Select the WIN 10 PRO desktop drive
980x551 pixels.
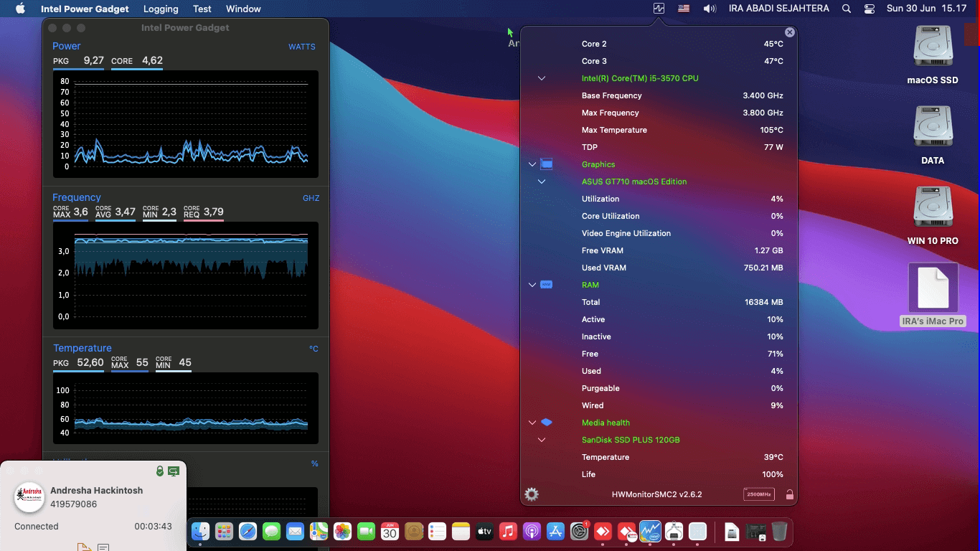tap(933, 216)
